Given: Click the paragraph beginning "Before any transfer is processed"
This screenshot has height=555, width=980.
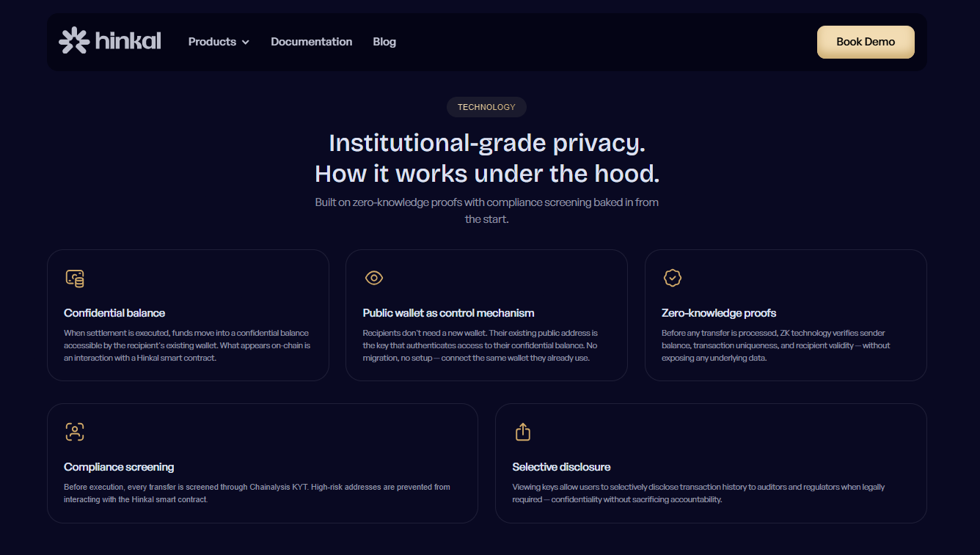Looking at the screenshot, I should 776,345.
